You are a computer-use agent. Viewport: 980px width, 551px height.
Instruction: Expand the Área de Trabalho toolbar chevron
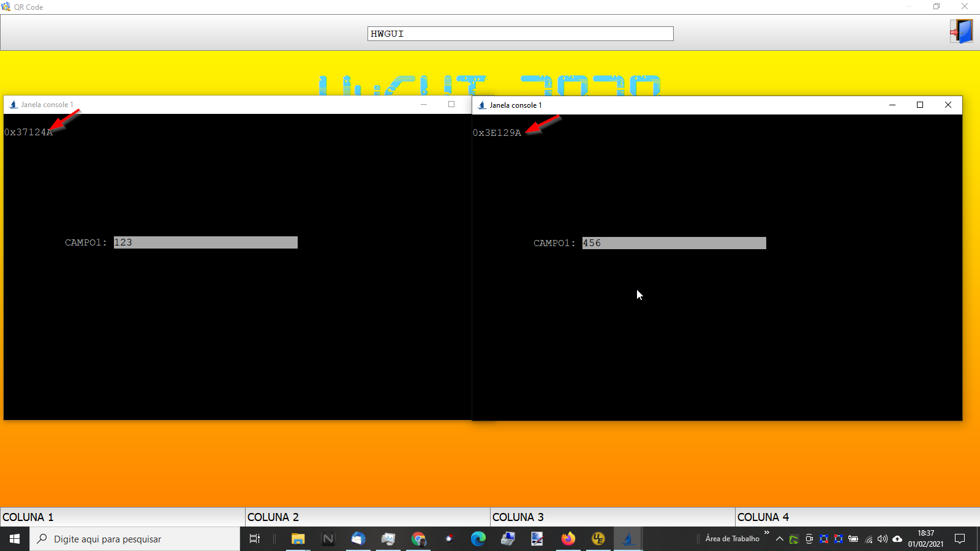(766, 533)
